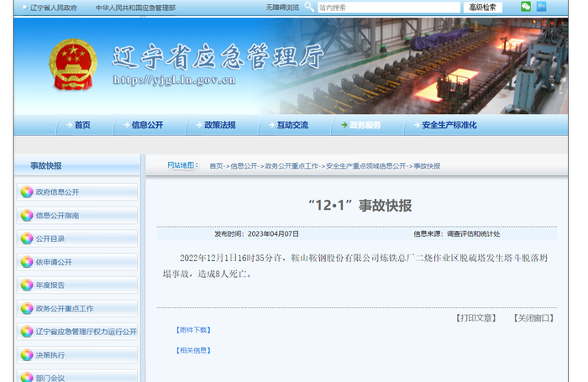Image resolution: width=588 pixels, height=382 pixels.
Task: Click the 高级检索 button
Action: (x=483, y=7)
